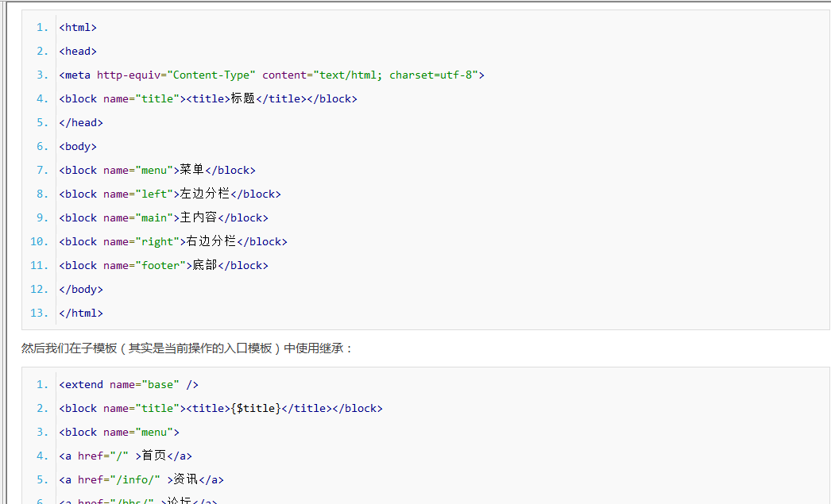Click the meta http-equiv Content-Type line
The width and height of the screenshot is (831, 504).
[x=271, y=75]
